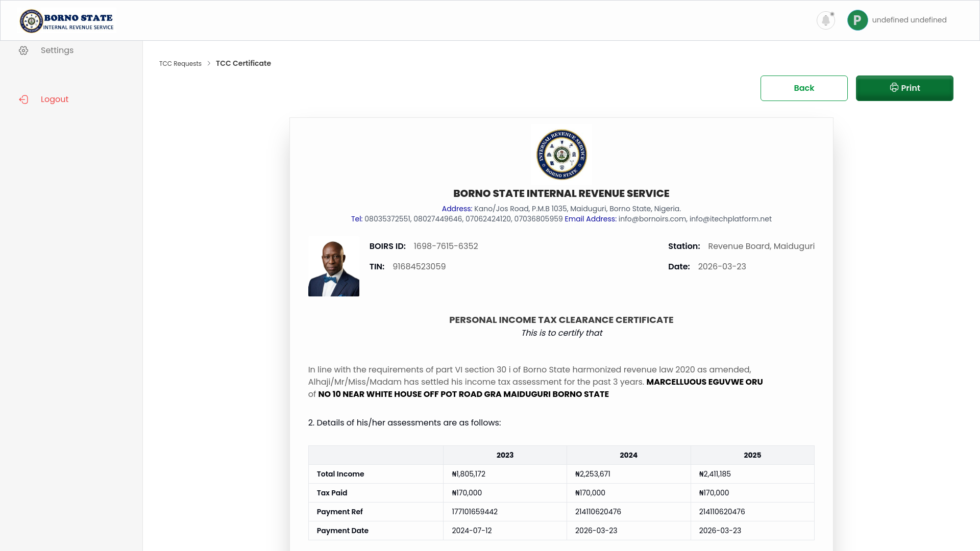Click 2023 tax paid ₦170,000

pyautogui.click(x=467, y=493)
